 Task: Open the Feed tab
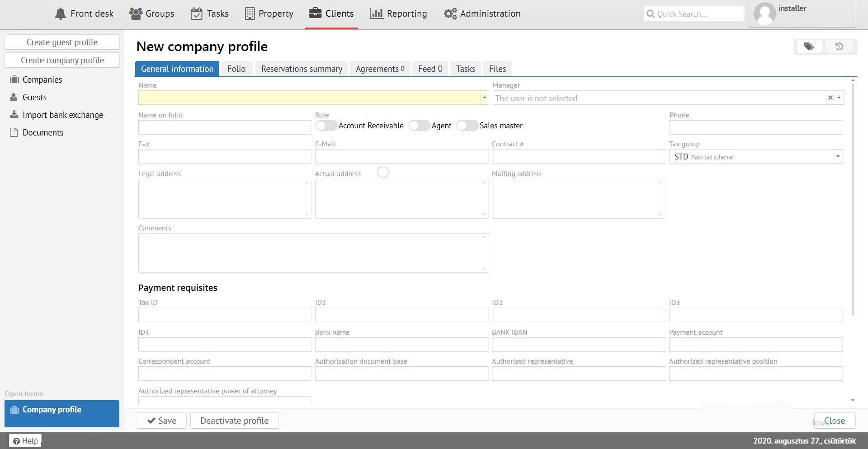click(x=430, y=69)
